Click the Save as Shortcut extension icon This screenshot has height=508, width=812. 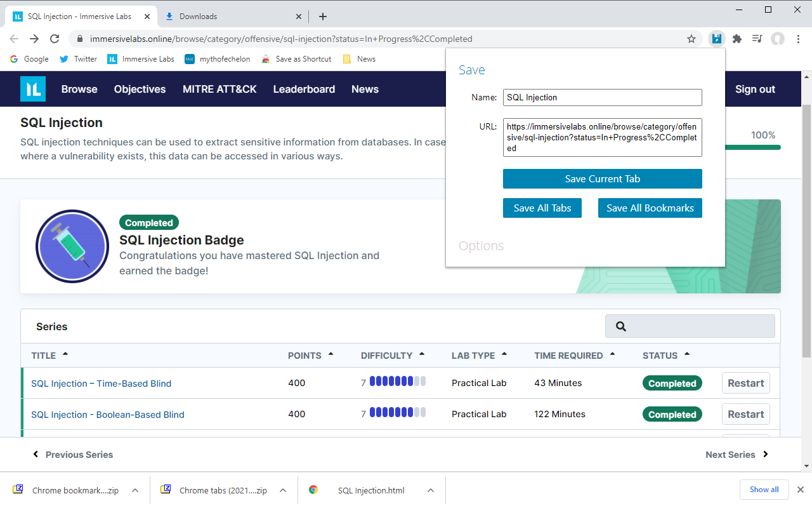tap(716, 39)
